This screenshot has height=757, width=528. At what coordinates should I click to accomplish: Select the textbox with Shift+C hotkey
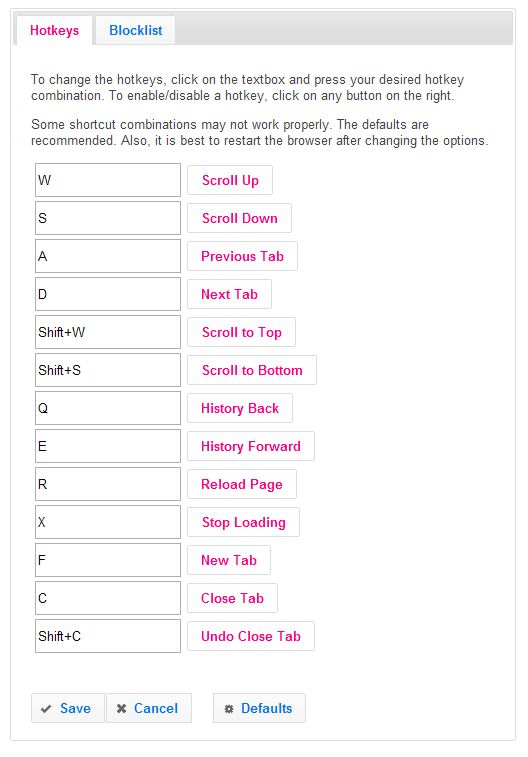(108, 636)
